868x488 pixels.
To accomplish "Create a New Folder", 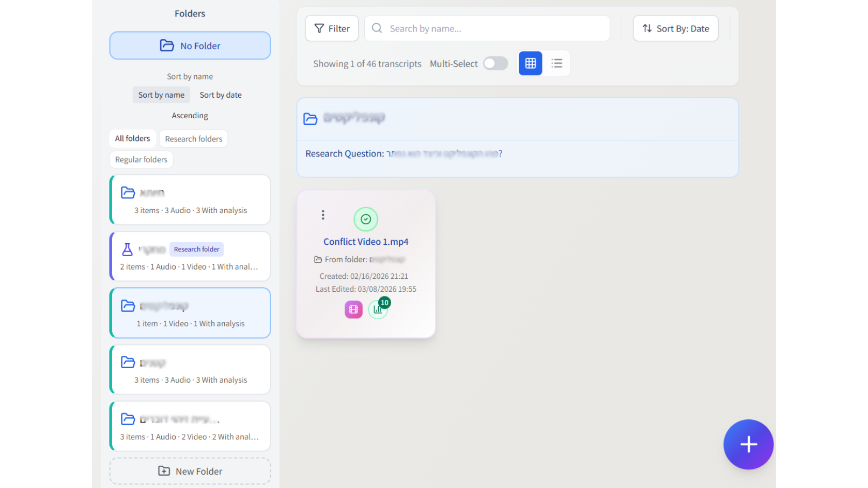I will (x=190, y=471).
